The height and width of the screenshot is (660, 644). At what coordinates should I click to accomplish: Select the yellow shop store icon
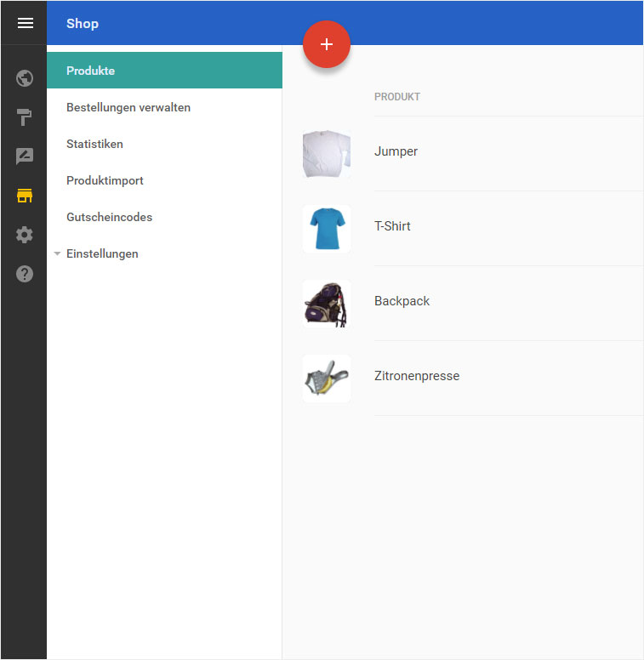(25, 196)
